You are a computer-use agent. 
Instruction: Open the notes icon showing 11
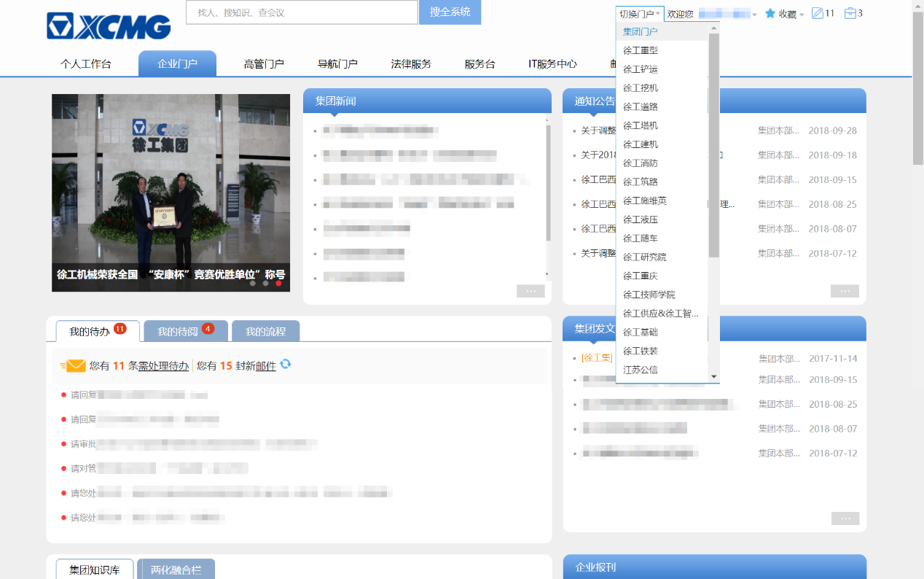(817, 13)
